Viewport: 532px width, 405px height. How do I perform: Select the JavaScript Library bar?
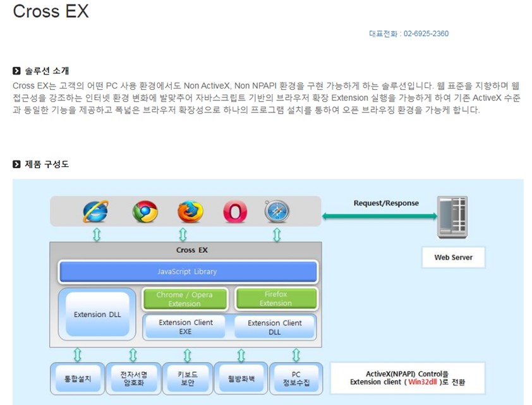pos(188,272)
